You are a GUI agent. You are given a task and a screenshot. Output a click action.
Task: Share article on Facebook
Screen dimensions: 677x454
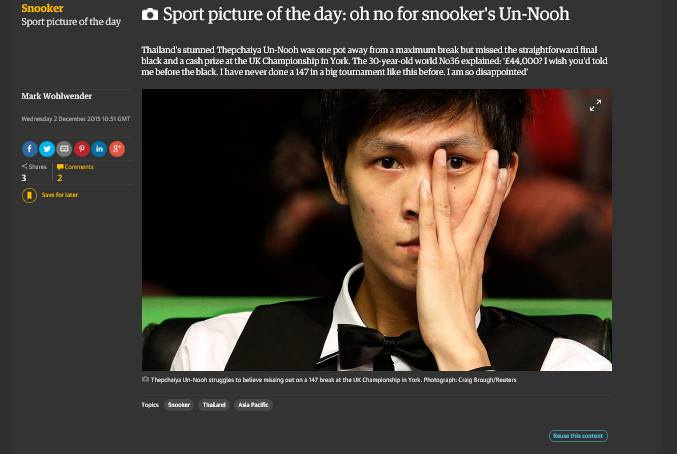[29, 149]
